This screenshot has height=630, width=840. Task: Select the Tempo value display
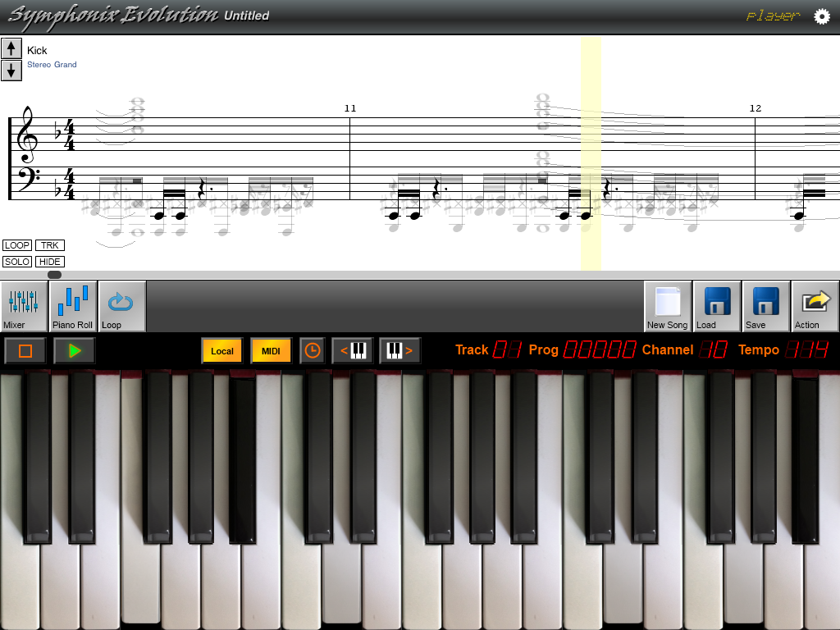(807, 349)
